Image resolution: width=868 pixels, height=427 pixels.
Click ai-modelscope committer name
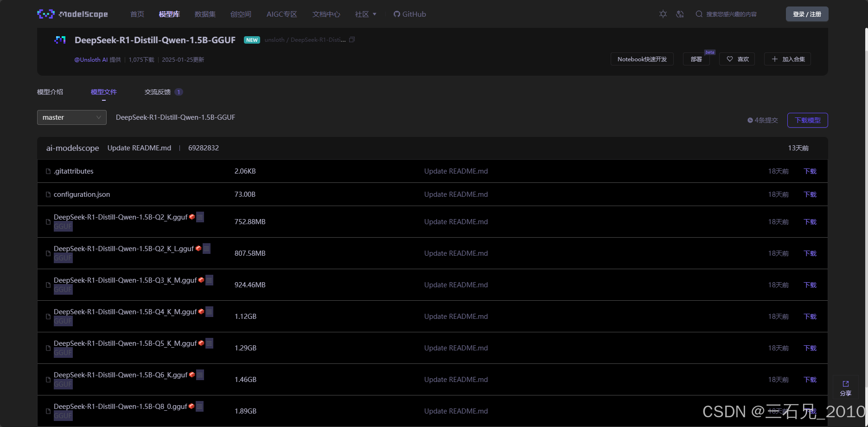pyautogui.click(x=72, y=148)
